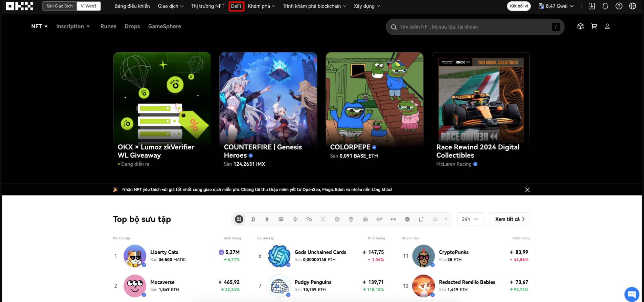Open the shopping cart icon
The image size is (644, 302).
pos(594,27)
